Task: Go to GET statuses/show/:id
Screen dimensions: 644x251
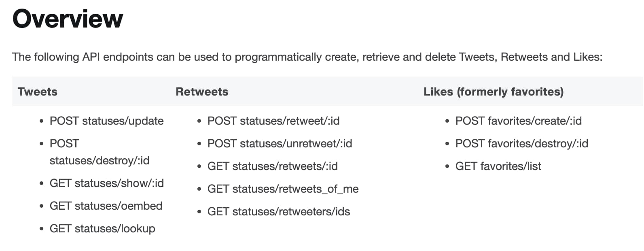Action: (107, 183)
